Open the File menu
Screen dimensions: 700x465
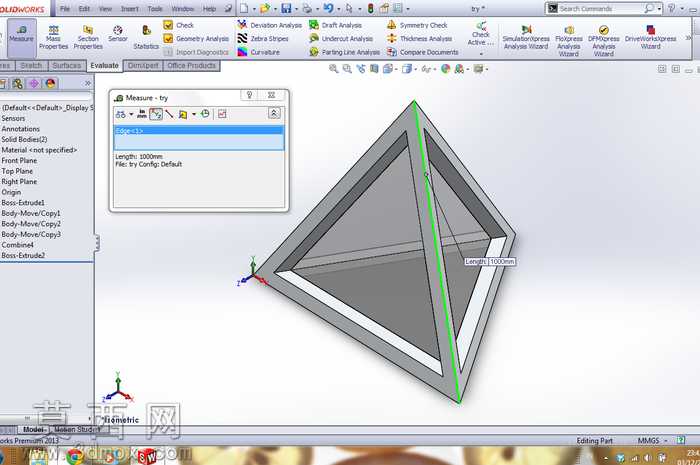[65, 8]
